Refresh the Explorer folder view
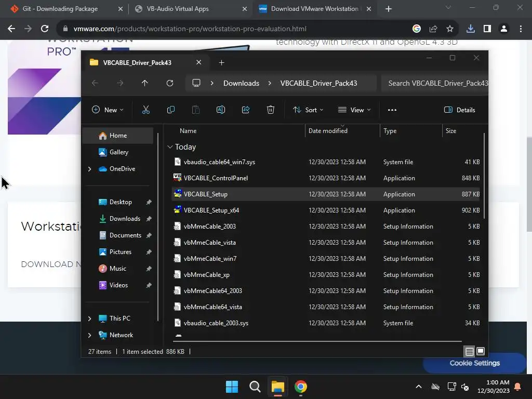The image size is (532, 399). click(170, 83)
